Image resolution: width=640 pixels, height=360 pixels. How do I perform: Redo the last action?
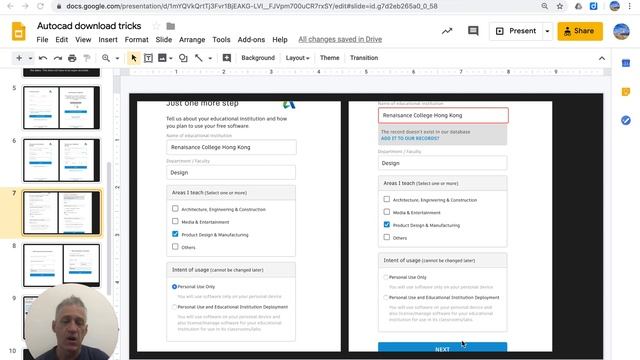pyautogui.click(x=58, y=58)
